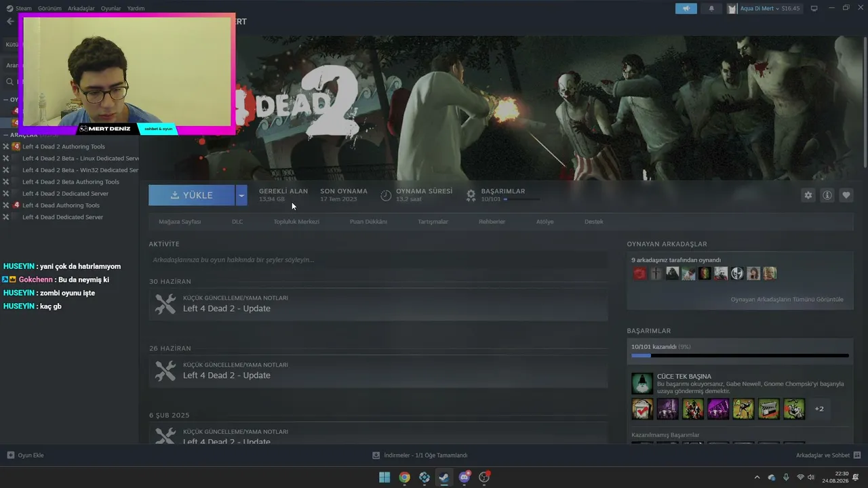Click Oynayan Arkadaşların Tümünü Görüntüle link
Viewport: 868px width, 488px height.
coord(787,300)
